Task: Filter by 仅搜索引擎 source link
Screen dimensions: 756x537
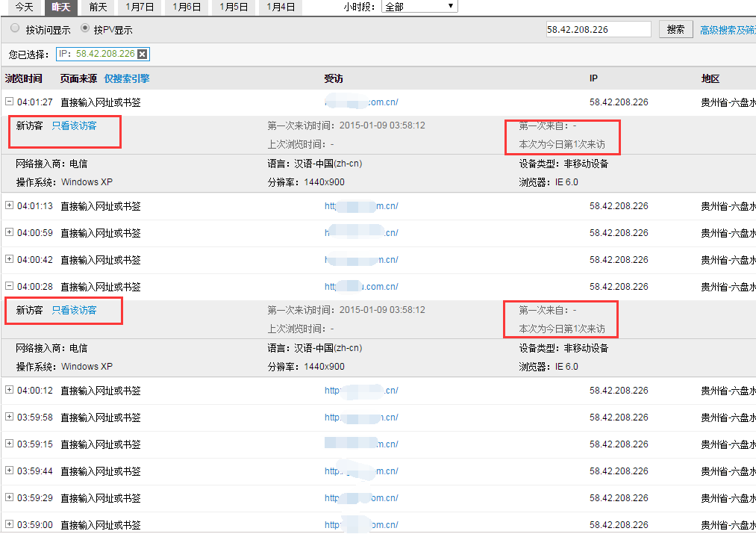Action: [126, 78]
